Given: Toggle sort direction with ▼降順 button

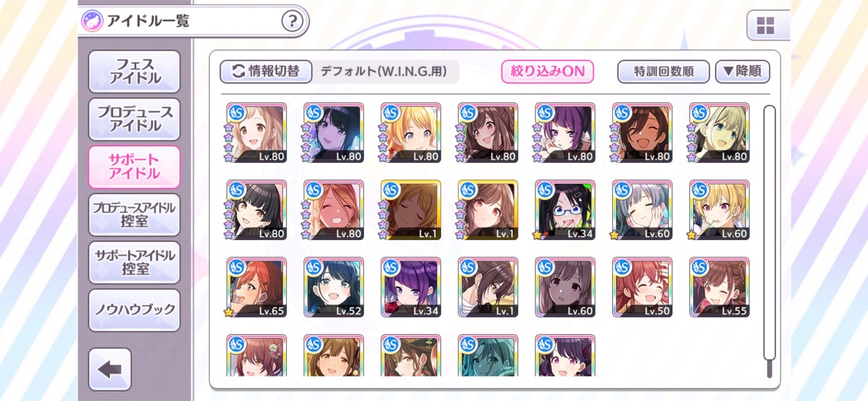Looking at the screenshot, I should (x=742, y=71).
